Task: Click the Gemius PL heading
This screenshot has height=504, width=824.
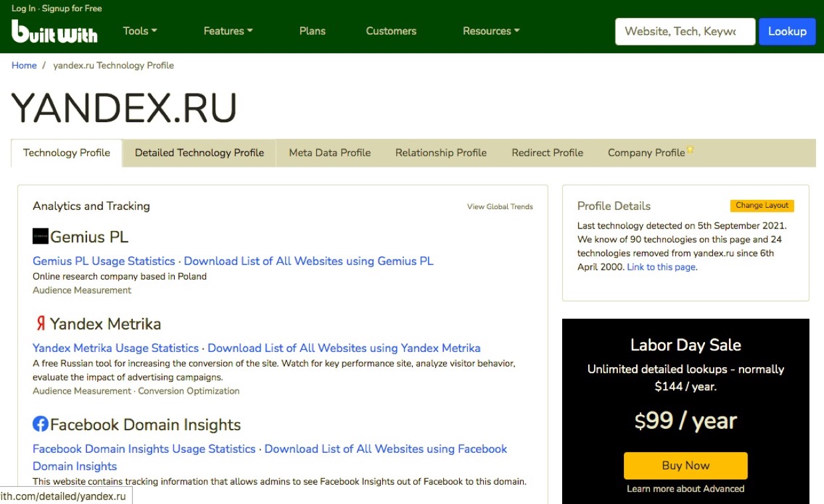Action: click(x=89, y=237)
